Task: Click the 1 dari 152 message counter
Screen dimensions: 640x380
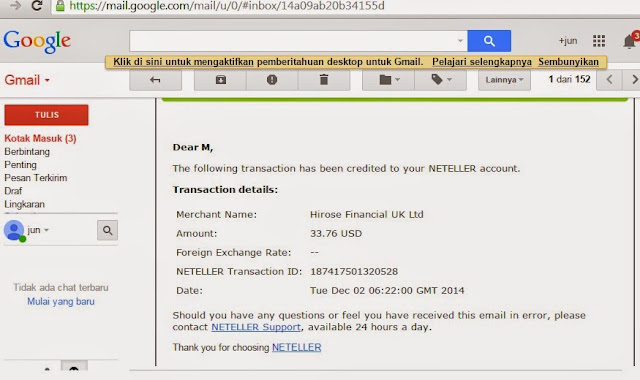Action: (x=569, y=79)
